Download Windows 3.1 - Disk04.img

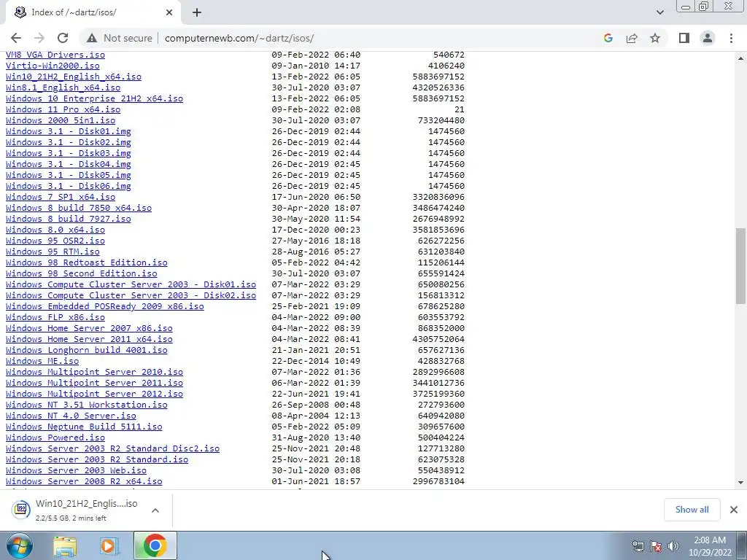68,164
